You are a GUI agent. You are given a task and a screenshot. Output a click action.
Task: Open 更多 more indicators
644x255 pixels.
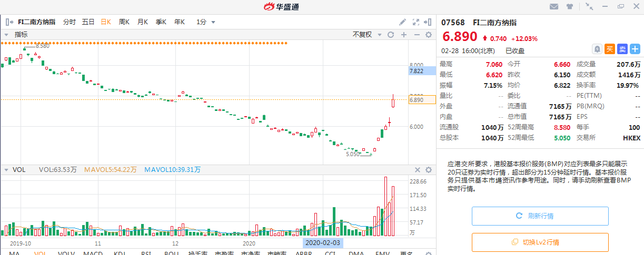point(407,253)
